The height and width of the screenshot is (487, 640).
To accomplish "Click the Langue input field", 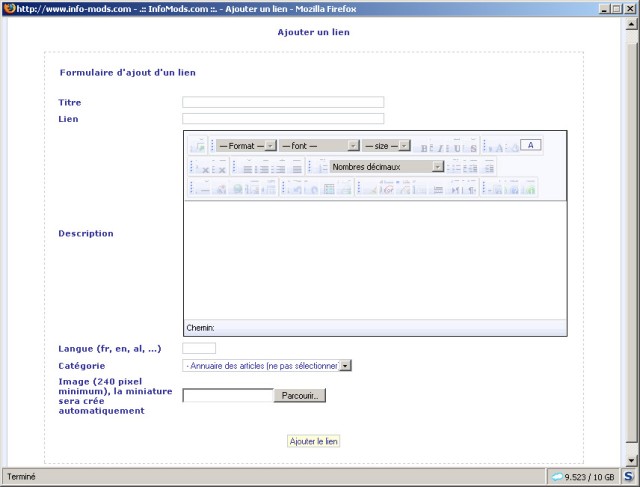I will pos(199,348).
